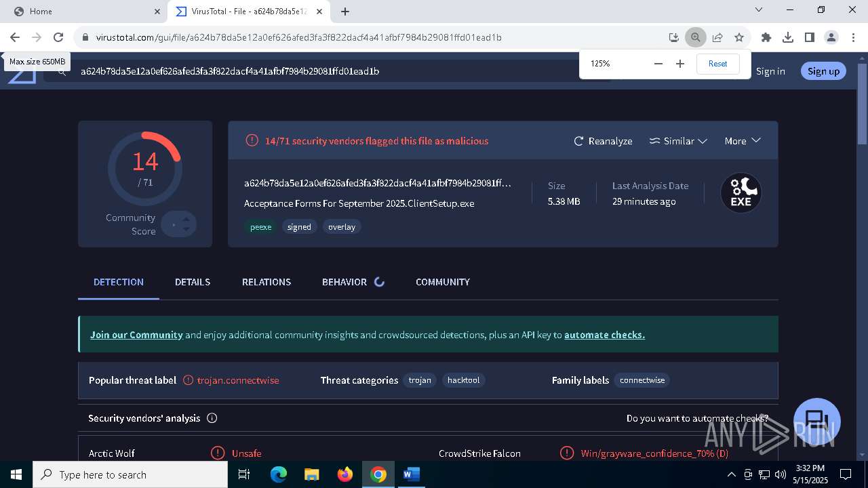Viewport: 868px width, 488px height.
Task: Click the info icon beside Security vendors' analysis
Action: click(212, 418)
